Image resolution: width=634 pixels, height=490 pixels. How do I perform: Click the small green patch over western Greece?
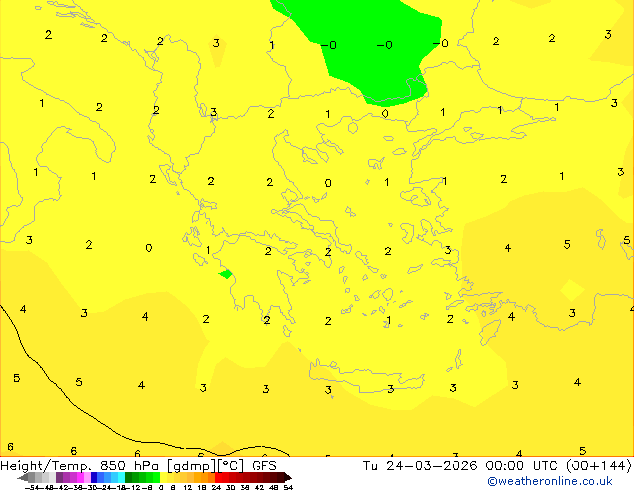(x=226, y=274)
